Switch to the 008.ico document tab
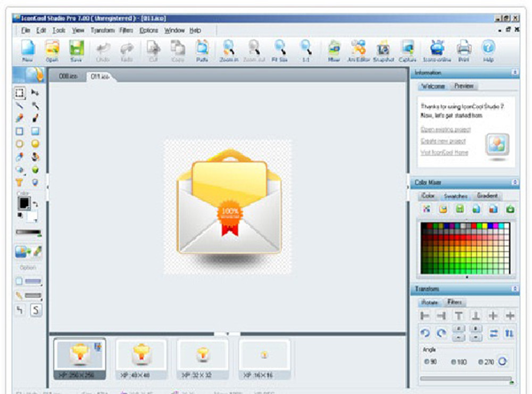The width and height of the screenshot is (532, 394). (68, 76)
